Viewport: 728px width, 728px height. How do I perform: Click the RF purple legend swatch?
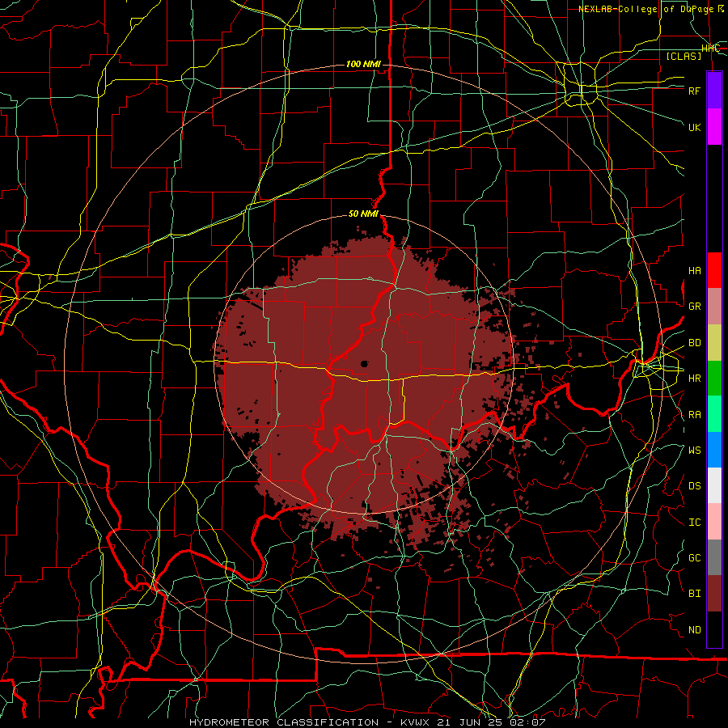coord(714,91)
